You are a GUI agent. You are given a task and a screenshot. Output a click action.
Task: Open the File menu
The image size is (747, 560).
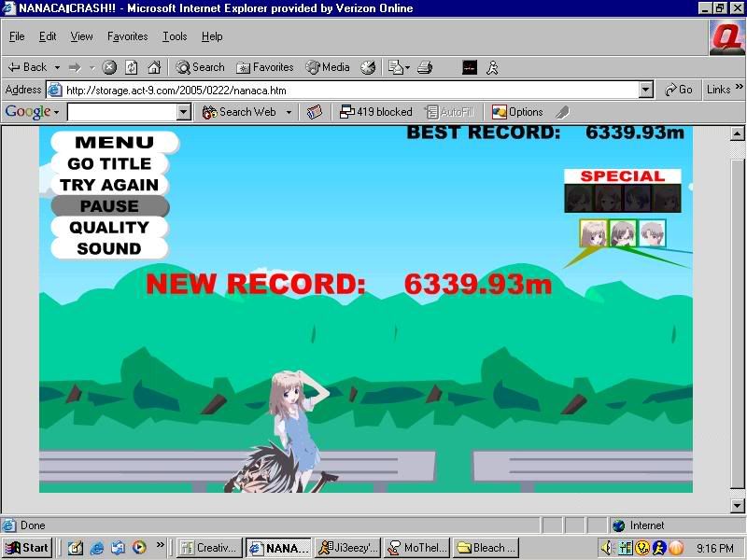coord(17,36)
